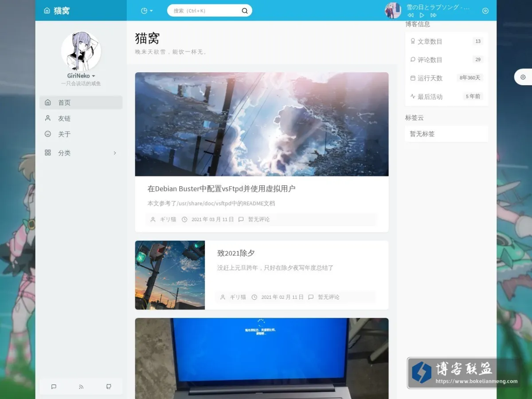Image resolution: width=532 pixels, height=399 pixels.
Task: Open the clock dropdown in top bar
Action: coord(147,11)
